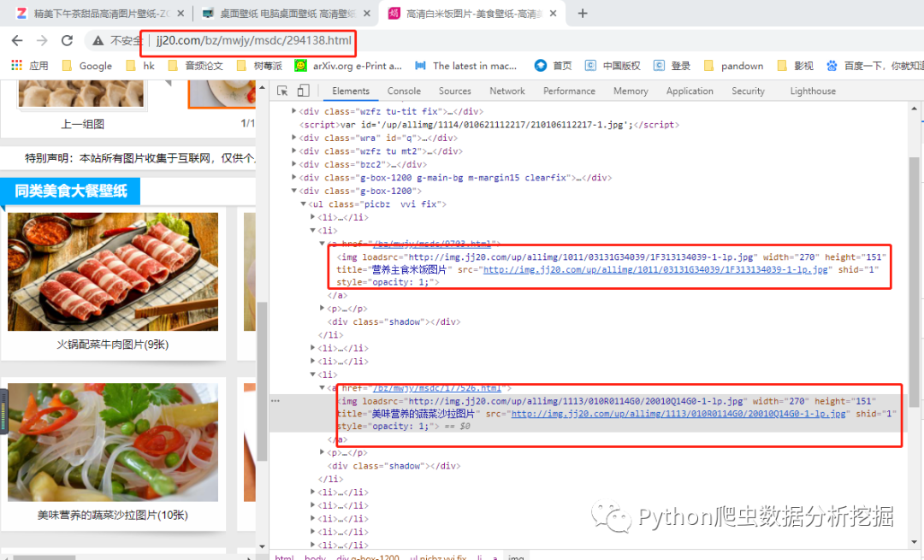Open the Google bookmark folder
The width and height of the screenshot is (924, 560).
point(86,65)
